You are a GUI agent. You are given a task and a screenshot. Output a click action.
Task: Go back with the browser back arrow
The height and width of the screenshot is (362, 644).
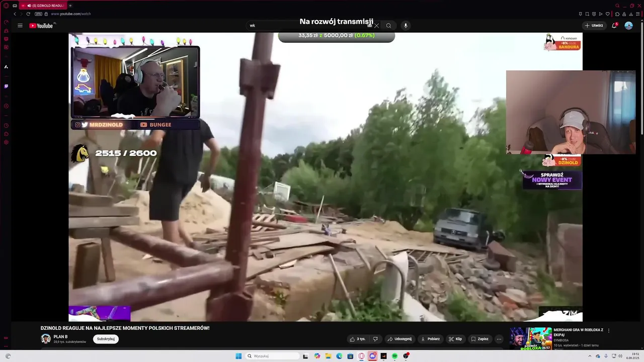[15, 14]
